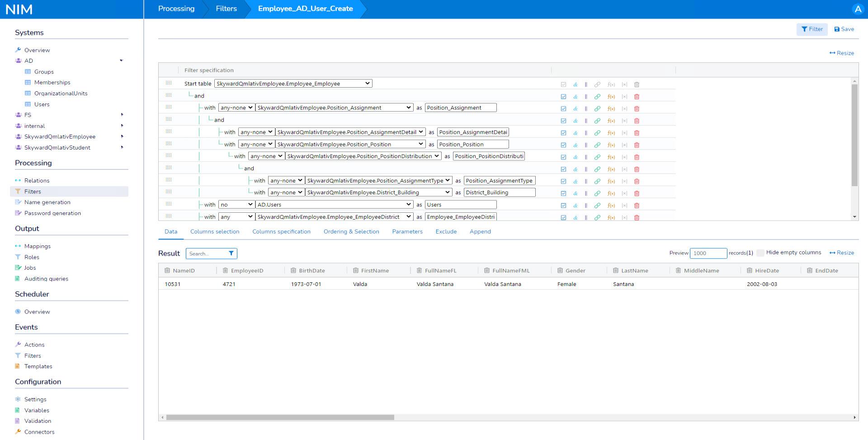Save the Employee_AD_User_Create filter
This screenshot has height=440, width=868.
tap(844, 29)
